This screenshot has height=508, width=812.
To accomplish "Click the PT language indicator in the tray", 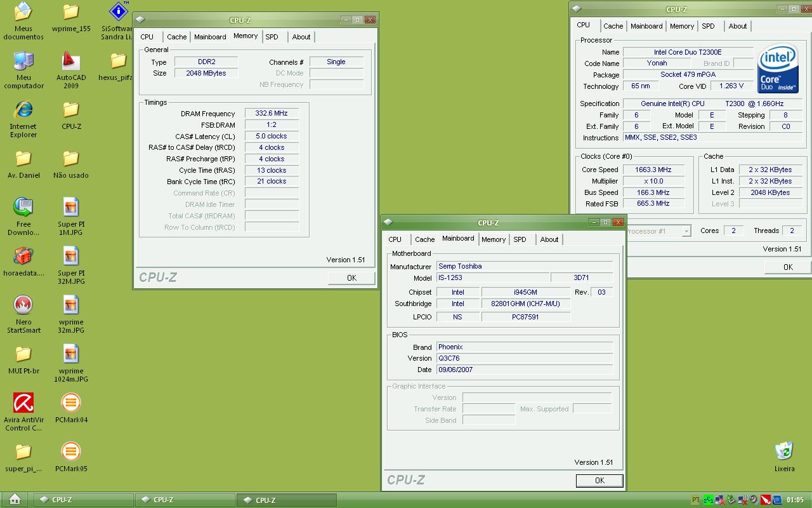I will tap(696, 500).
